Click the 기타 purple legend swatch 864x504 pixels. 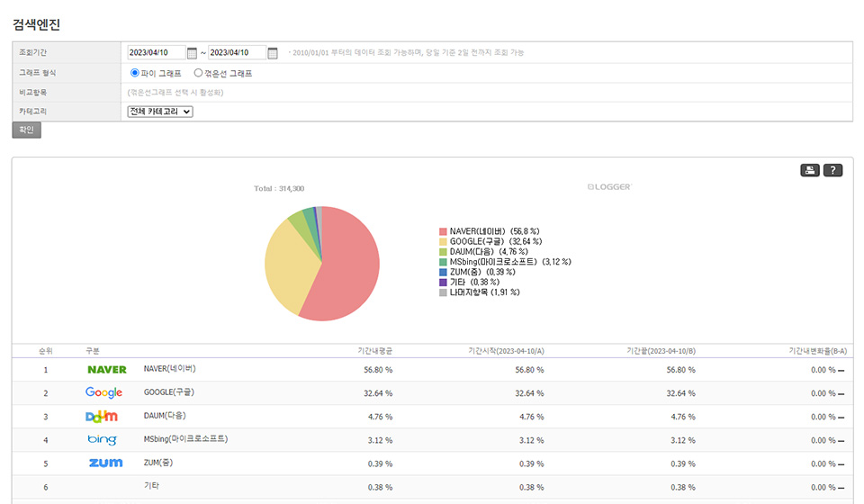coord(443,283)
